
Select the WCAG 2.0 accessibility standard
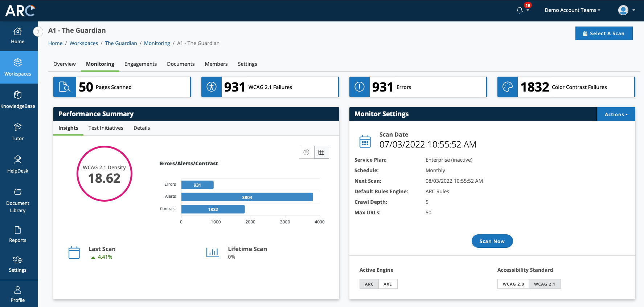(x=513, y=284)
